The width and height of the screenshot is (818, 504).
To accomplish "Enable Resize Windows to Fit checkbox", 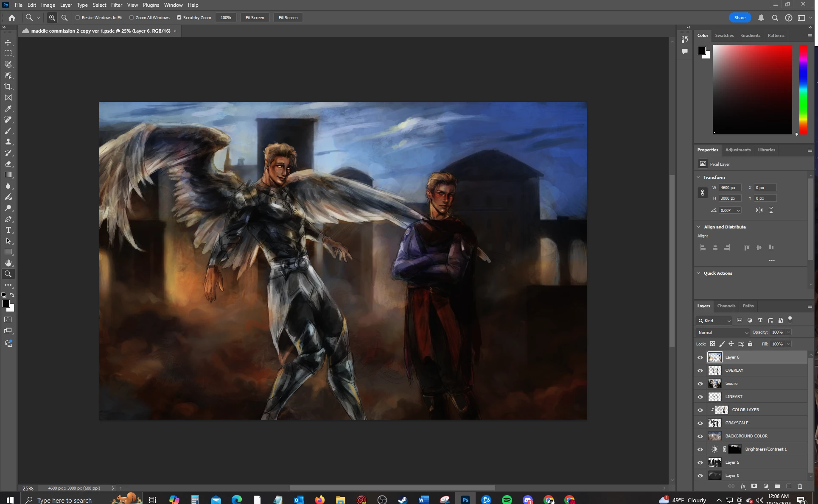I will pos(78,17).
